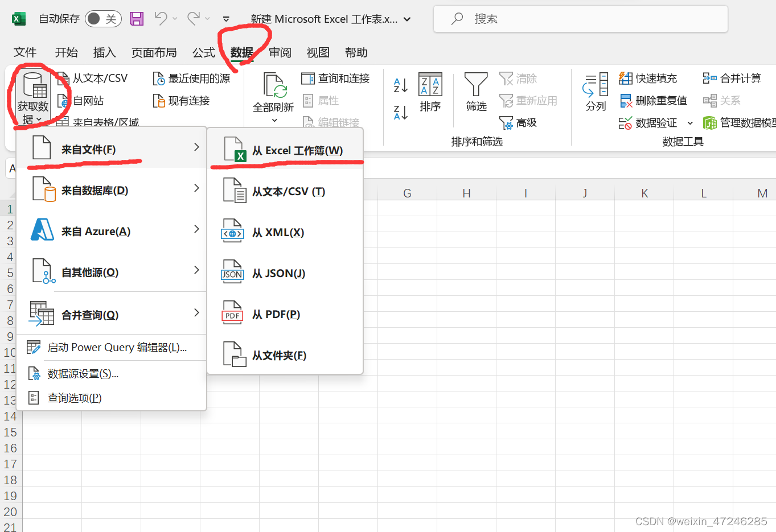The image size is (776, 532).
Task: Launch 启动 Power Query 编辑器
Action: [x=112, y=348]
